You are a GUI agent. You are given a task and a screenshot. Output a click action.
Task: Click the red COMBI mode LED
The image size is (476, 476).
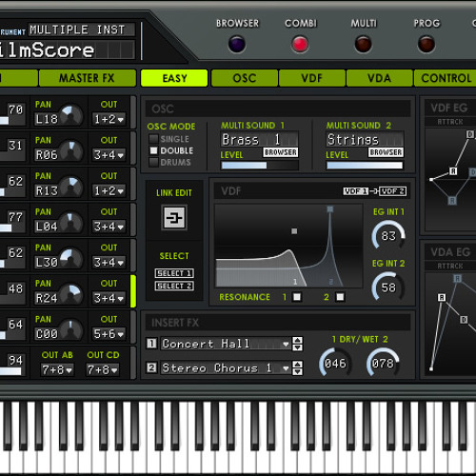300,44
